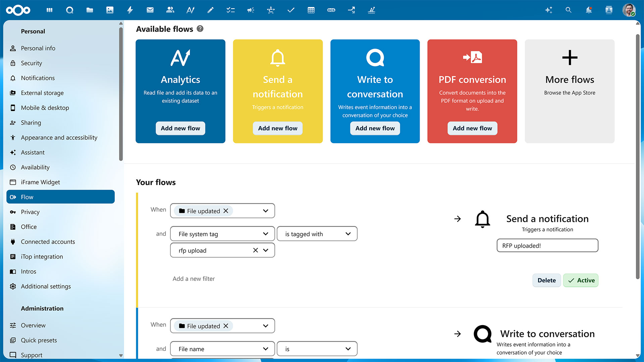The height and width of the screenshot is (362, 644).
Task: Open the Files folder icon in top bar
Action: [90, 10]
